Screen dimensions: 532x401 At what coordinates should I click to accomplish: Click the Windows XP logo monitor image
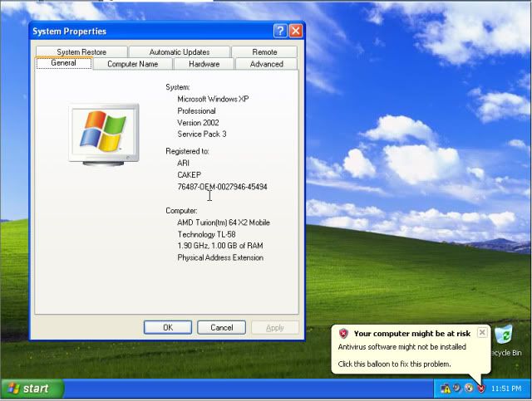104,134
